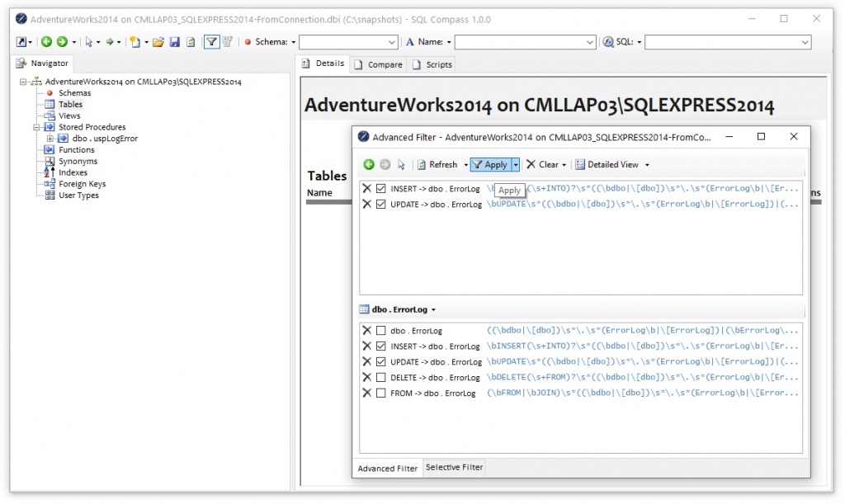Select the Open file folder icon
Viewport: 845px width, 504px height.
tap(158, 41)
